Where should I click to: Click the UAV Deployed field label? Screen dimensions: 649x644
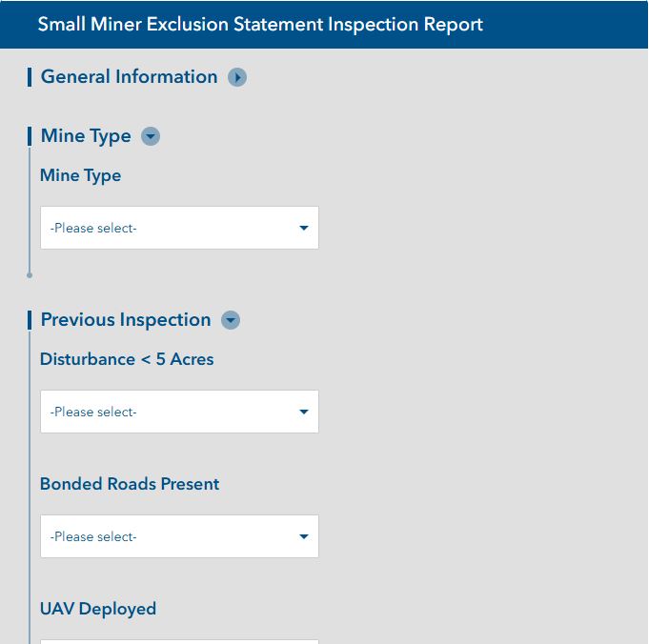coord(98,609)
